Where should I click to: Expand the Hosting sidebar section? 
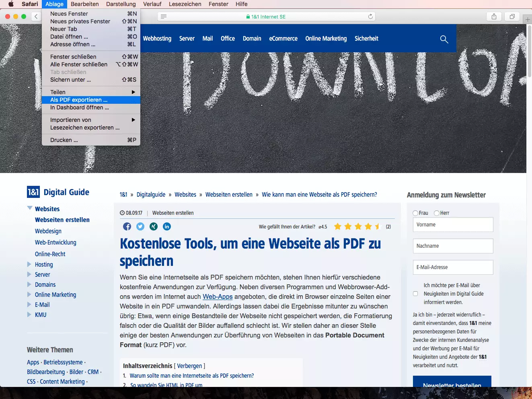[x=29, y=264]
